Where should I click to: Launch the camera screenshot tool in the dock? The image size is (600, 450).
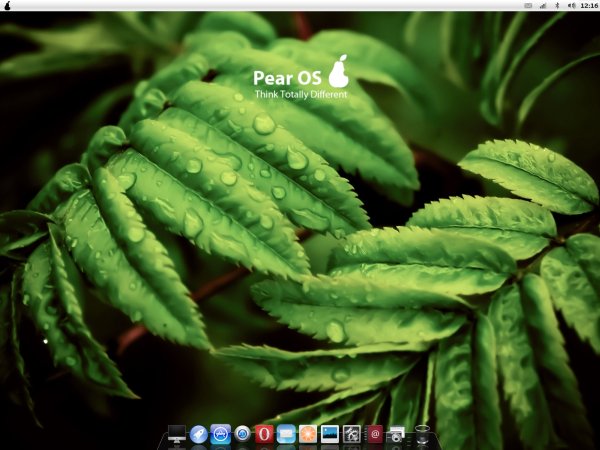(396, 435)
